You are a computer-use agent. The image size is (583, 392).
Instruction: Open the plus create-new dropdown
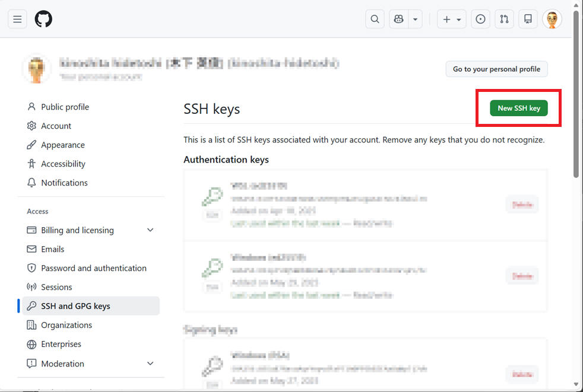(x=451, y=19)
